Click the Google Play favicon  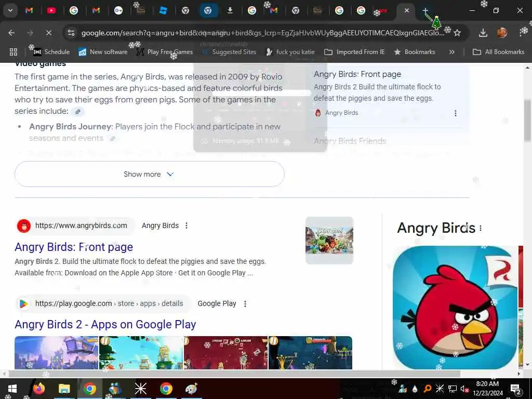coord(23,303)
